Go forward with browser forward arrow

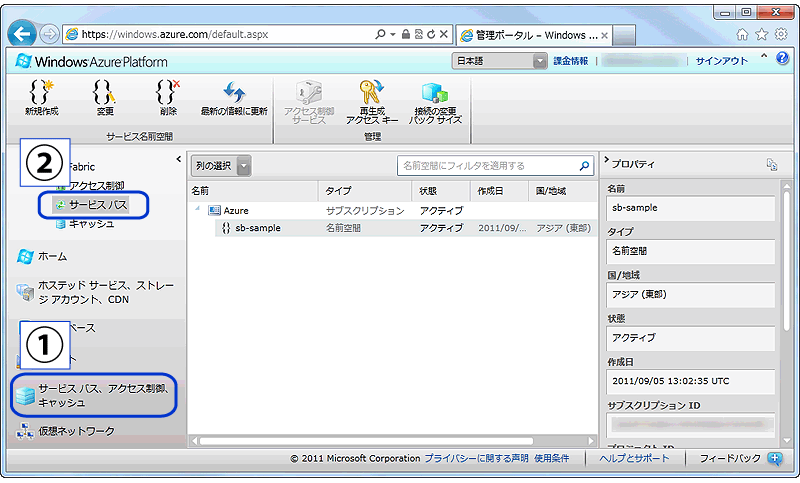click(49, 34)
